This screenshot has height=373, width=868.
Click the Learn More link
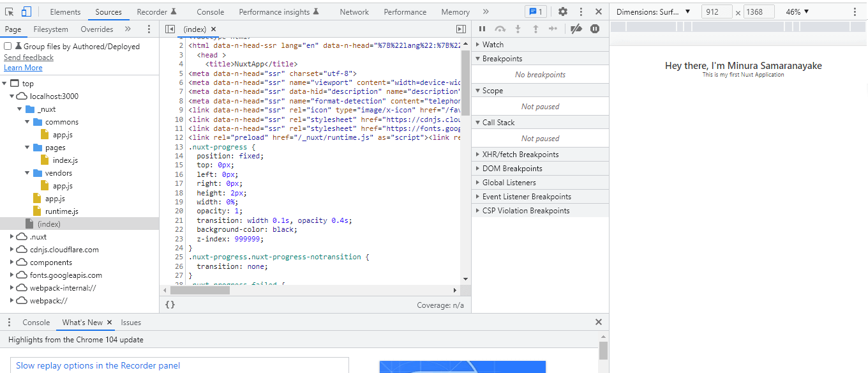[23, 68]
